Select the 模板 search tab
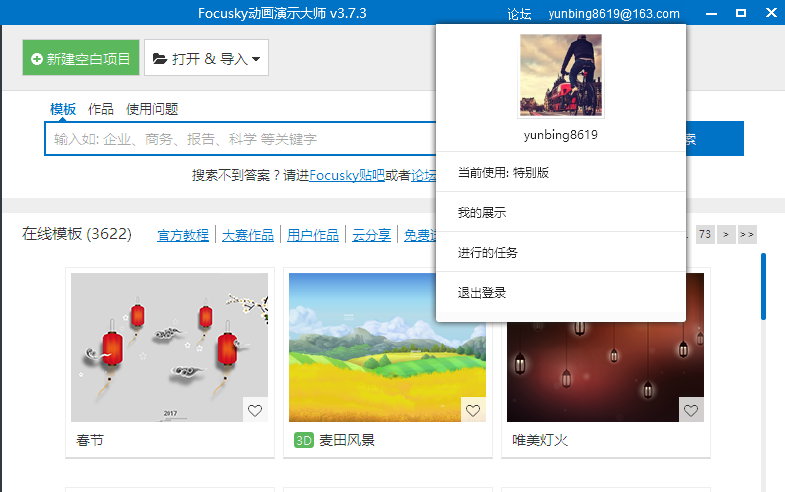 63,109
